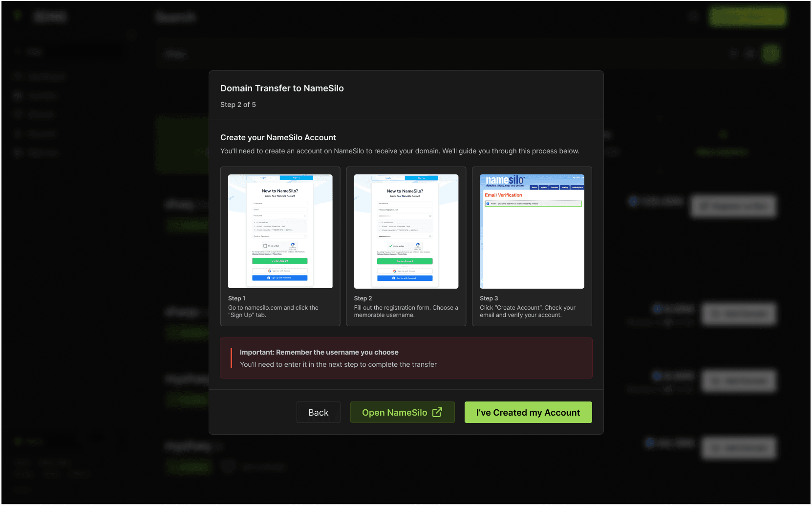Check the "I'm not a robot" box in Step 1
The height and width of the screenshot is (506, 812).
tap(265, 246)
